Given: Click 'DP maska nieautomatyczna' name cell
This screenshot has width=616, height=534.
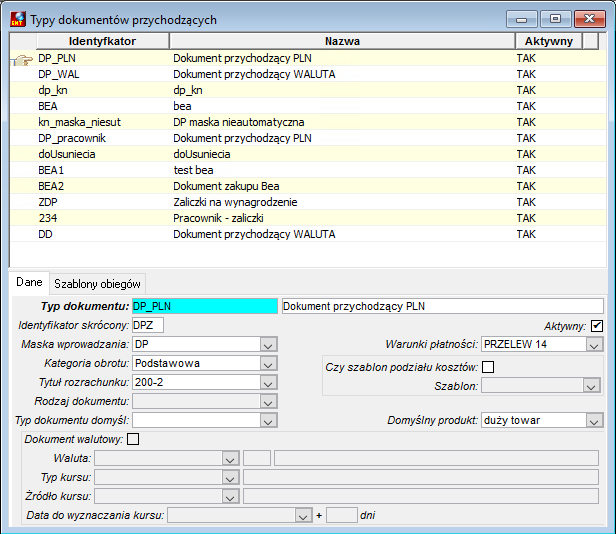Looking at the screenshot, I should coord(239,122).
